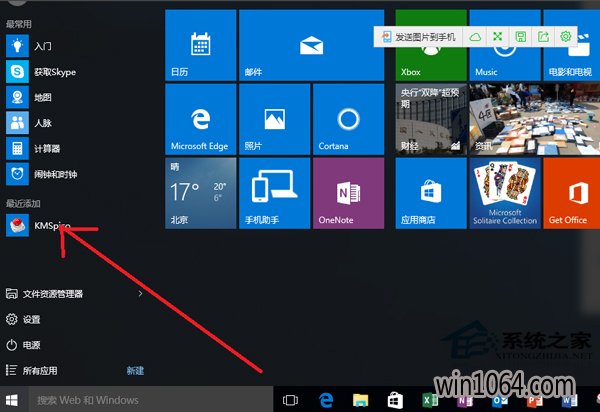The width and height of the screenshot is (600, 412).
Task: Open 文件资源管理器 File Explorer
Action: [x=44, y=294]
